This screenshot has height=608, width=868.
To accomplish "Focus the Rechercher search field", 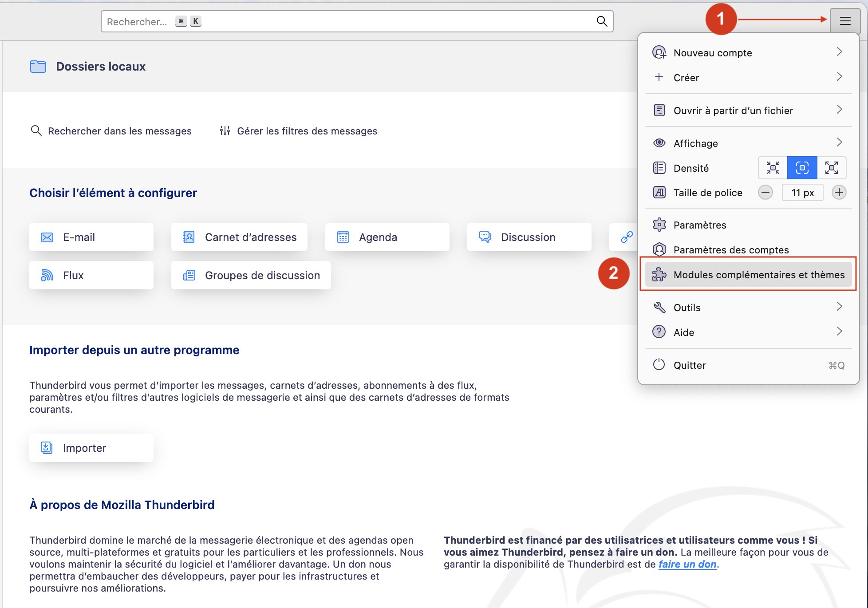I will click(x=357, y=21).
